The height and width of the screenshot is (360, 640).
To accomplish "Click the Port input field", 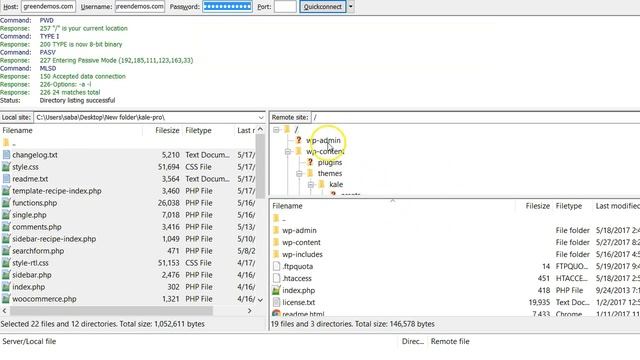I will [x=285, y=7].
